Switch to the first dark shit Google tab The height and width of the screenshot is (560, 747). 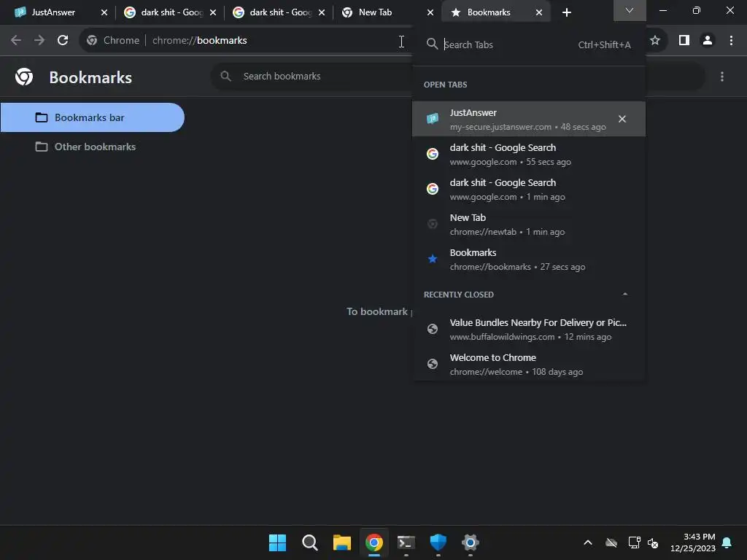pyautogui.click(x=163, y=12)
